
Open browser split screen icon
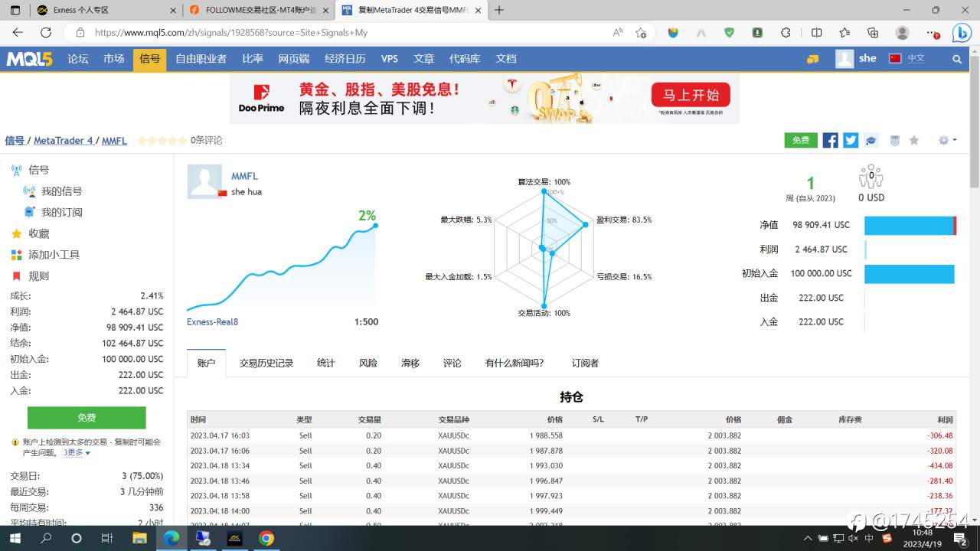coord(817,32)
